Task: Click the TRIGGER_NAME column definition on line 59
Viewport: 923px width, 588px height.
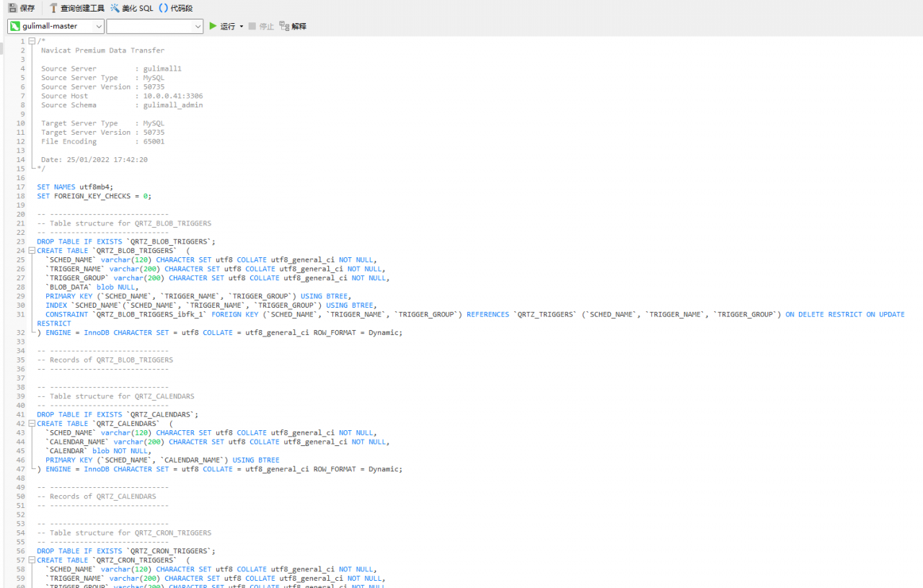Action: (x=216, y=578)
